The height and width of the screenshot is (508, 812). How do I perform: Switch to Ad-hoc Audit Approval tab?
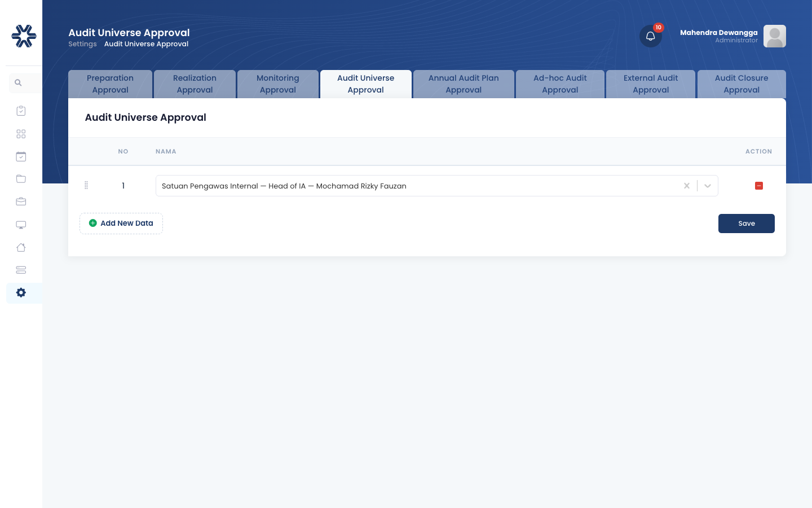[560, 84]
